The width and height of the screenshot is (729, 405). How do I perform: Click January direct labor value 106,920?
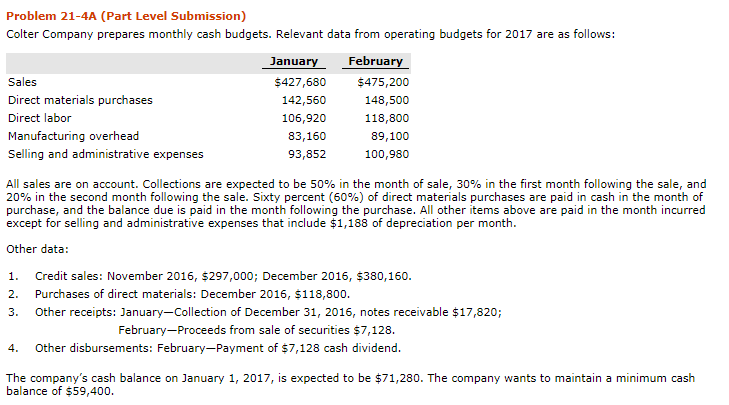(304, 119)
